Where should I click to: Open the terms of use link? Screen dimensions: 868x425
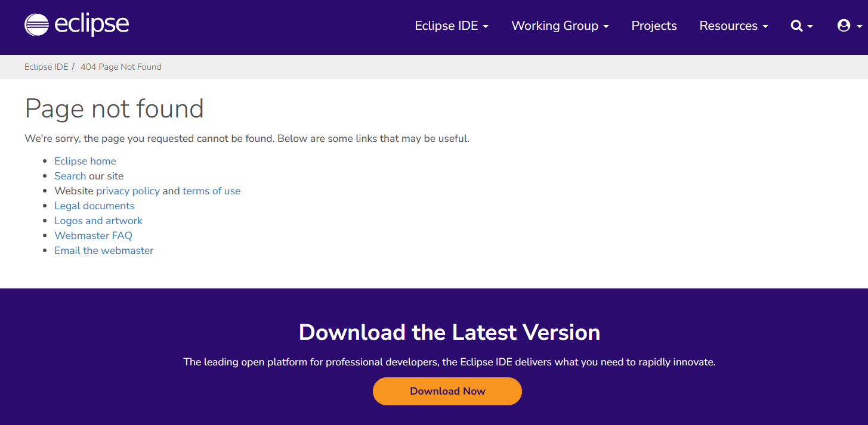tap(212, 191)
